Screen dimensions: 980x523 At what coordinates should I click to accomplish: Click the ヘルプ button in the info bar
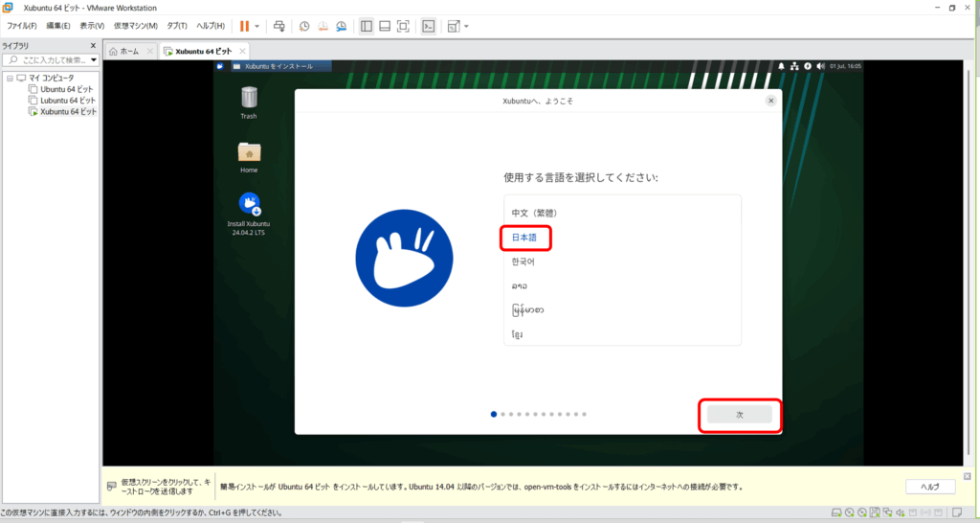click(929, 487)
